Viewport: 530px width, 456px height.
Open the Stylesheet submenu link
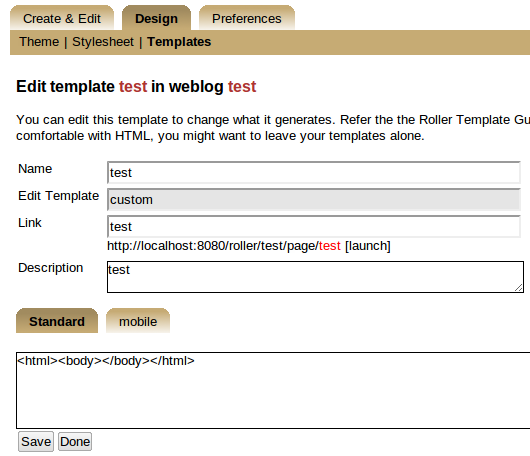coord(103,42)
